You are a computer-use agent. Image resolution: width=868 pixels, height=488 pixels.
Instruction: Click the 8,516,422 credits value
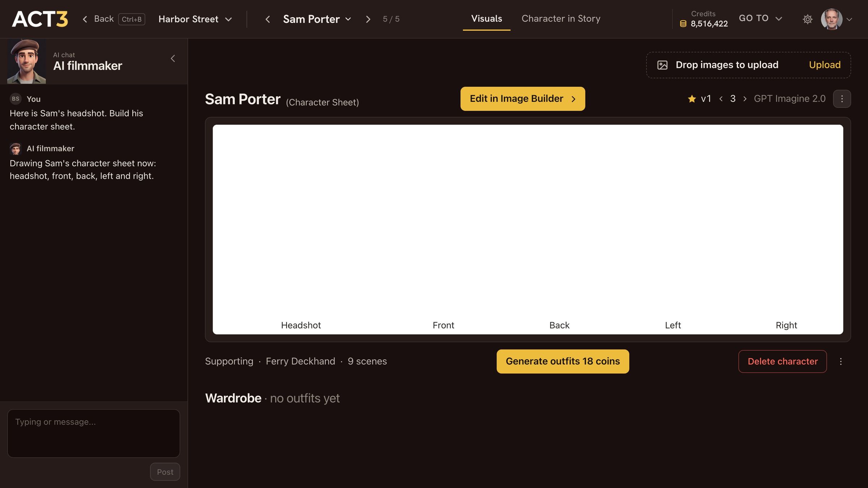(709, 24)
